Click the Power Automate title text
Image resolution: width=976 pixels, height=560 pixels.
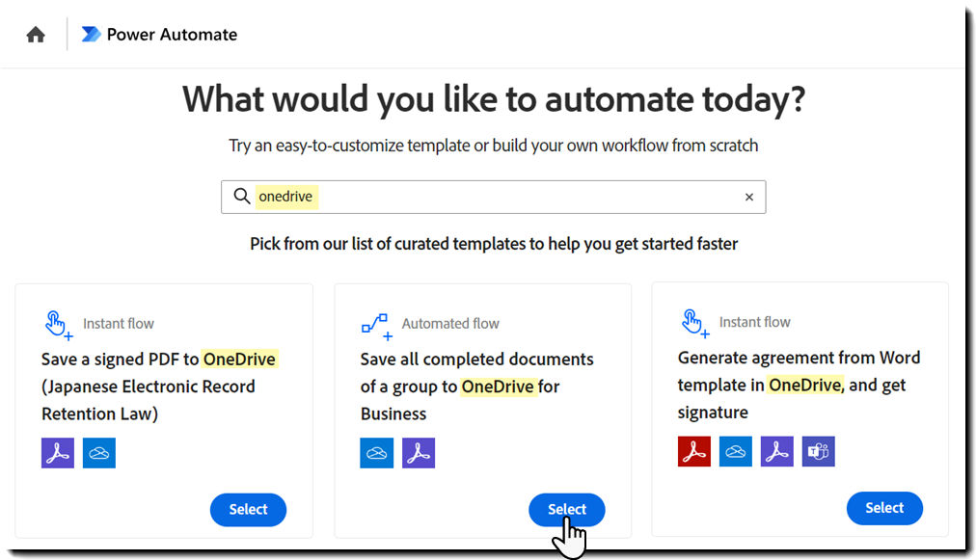tap(172, 35)
